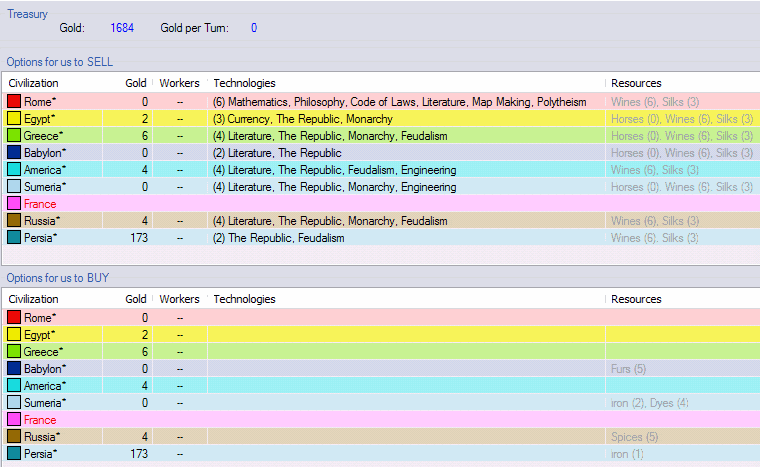The image size is (760, 467).
Task: Click the Options for us to SELL heading
Action: [60, 62]
